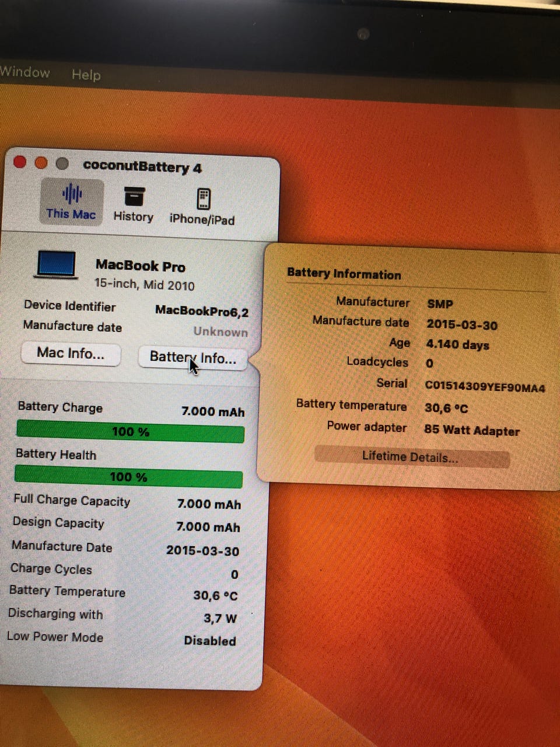The width and height of the screenshot is (560, 747).
Task: Click the MacBook Pro model name
Action: [140, 266]
